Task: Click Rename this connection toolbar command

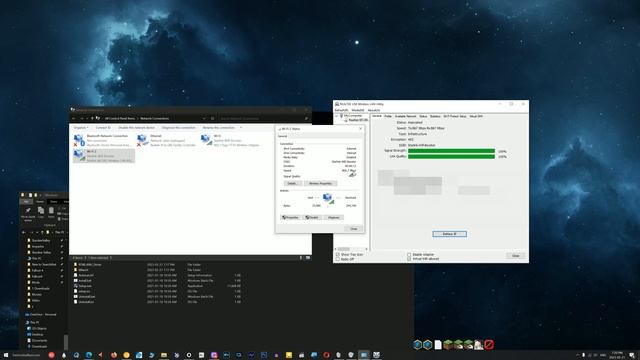Action: [219, 128]
